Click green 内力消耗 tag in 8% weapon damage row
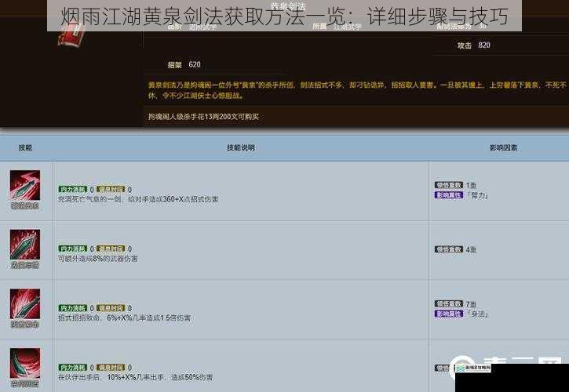Viewport: 569px width, 392px height. 72,249
